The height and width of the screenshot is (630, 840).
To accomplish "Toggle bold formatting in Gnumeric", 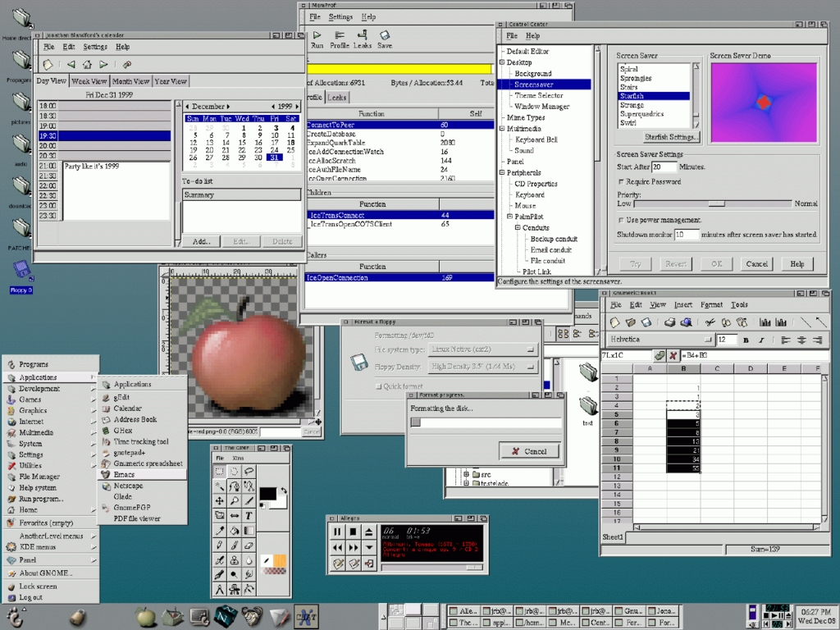I will 746,339.
